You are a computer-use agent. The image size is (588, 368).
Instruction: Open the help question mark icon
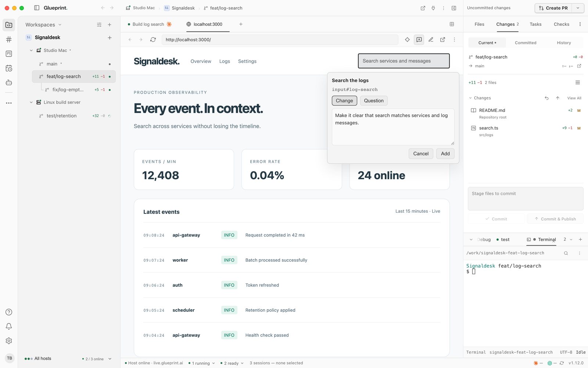9,312
